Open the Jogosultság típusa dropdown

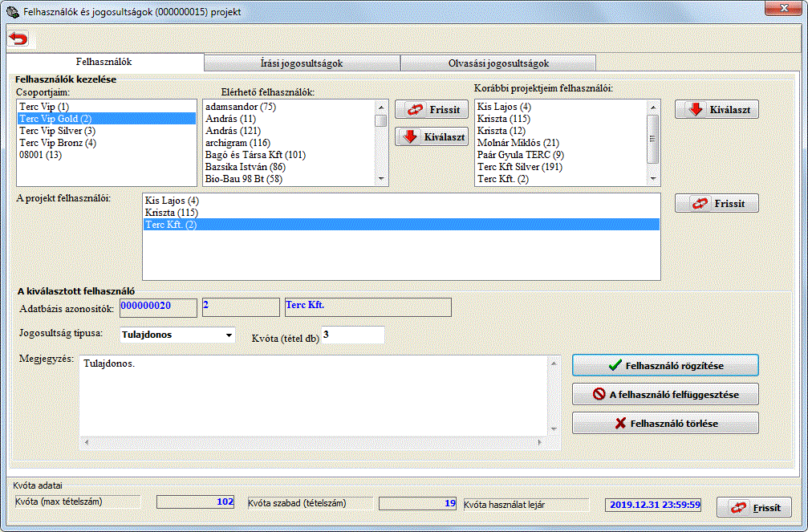tap(229, 335)
